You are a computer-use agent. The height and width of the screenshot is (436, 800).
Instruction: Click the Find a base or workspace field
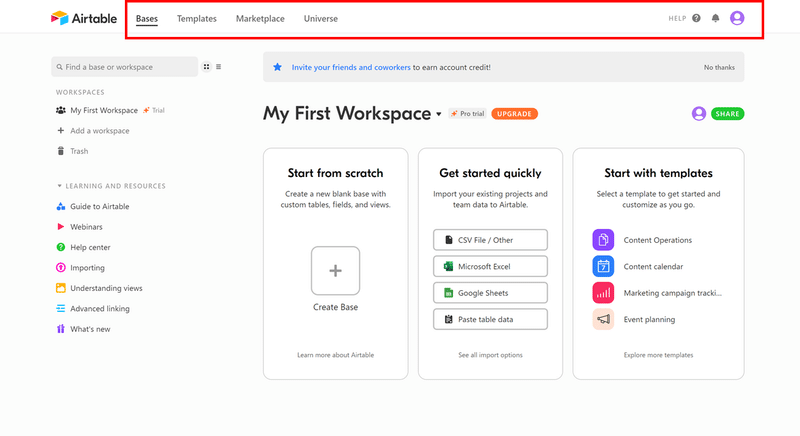point(124,67)
